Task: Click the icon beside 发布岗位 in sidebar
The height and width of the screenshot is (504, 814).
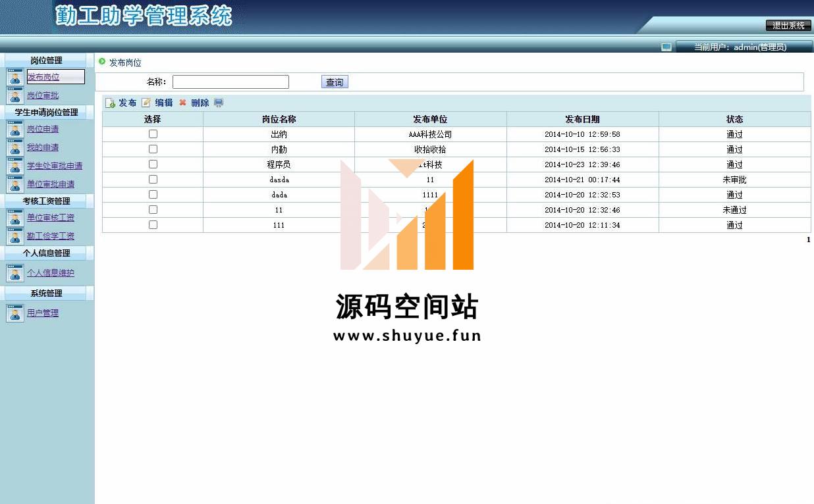Action: click(x=15, y=77)
